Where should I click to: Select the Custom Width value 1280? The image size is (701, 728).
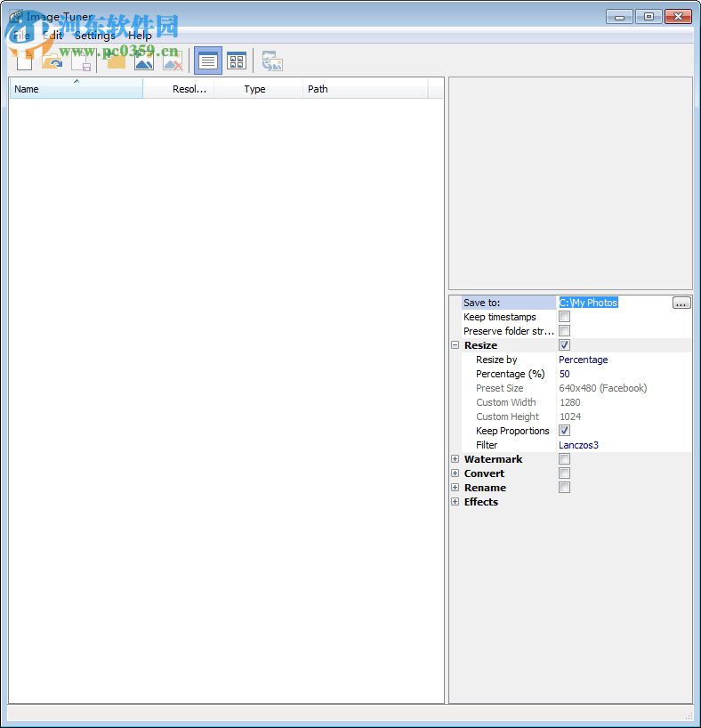click(624, 402)
